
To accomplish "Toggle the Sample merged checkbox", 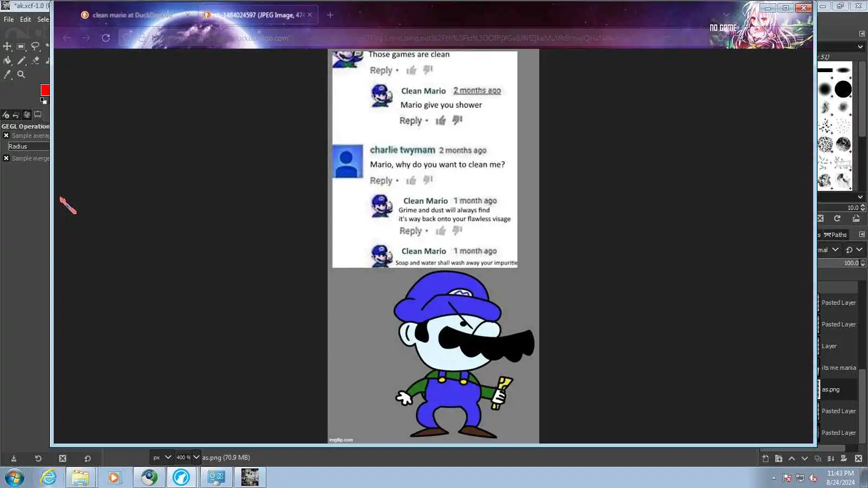I will tap(7, 158).
